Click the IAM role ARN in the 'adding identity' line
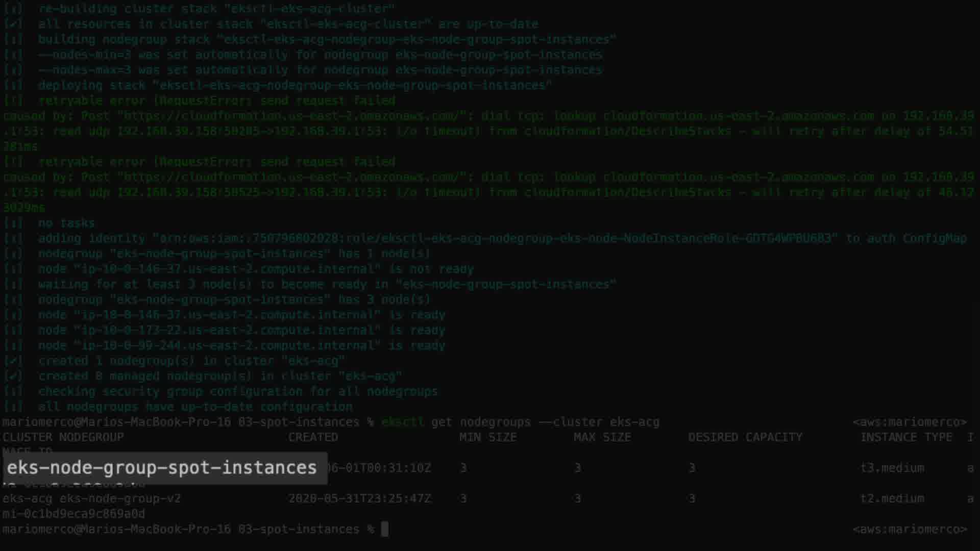This screenshot has width=980, height=551. [x=495, y=238]
